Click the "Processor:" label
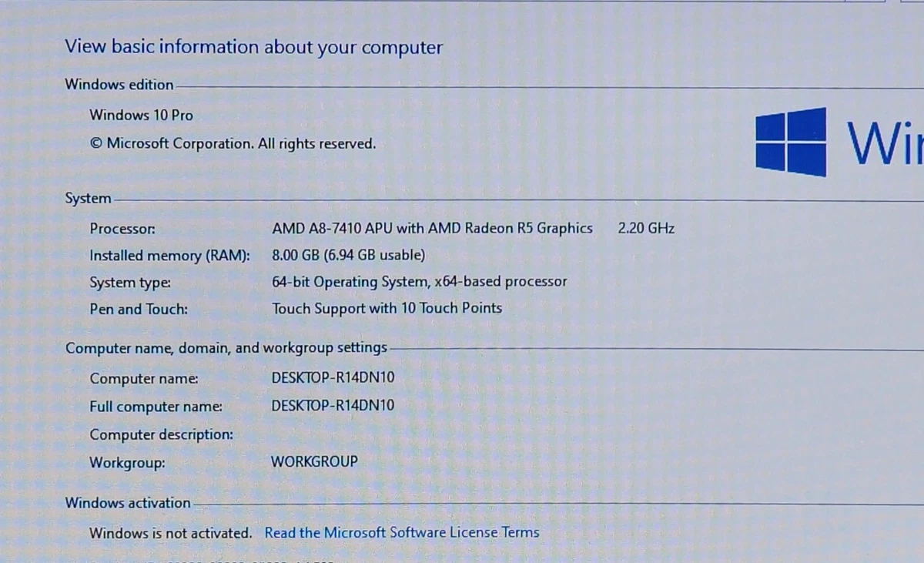The height and width of the screenshot is (563, 924). pos(122,229)
